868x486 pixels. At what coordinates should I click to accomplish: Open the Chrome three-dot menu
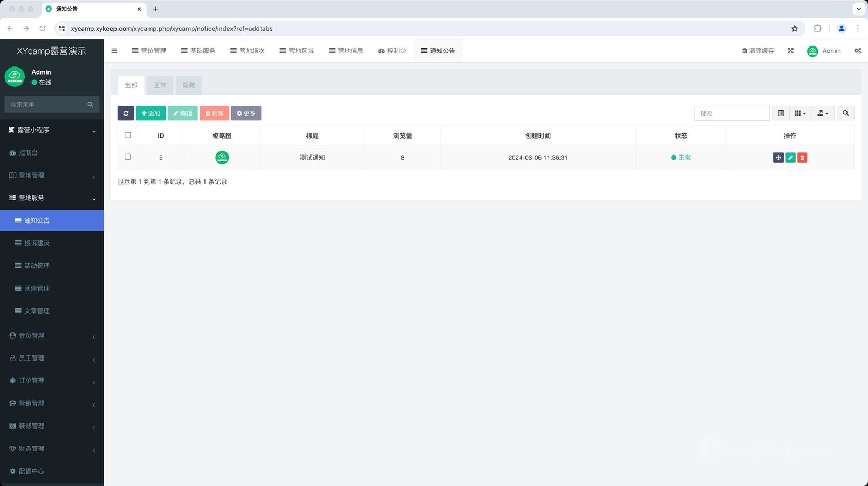tap(858, 29)
